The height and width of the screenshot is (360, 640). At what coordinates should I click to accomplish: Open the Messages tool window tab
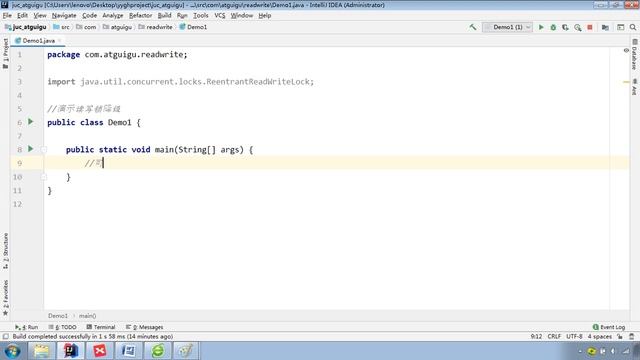[144, 327]
